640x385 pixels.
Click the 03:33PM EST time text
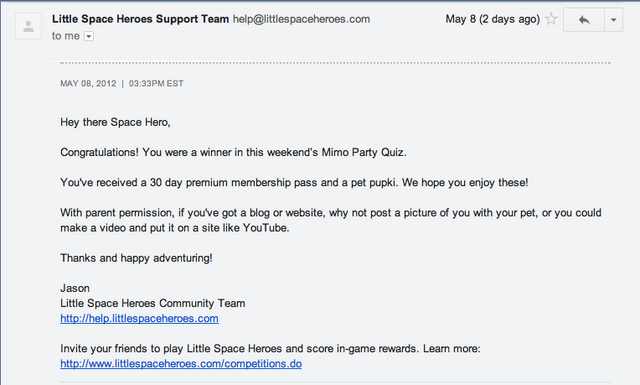pyautogui.click(x=156, y=84)
